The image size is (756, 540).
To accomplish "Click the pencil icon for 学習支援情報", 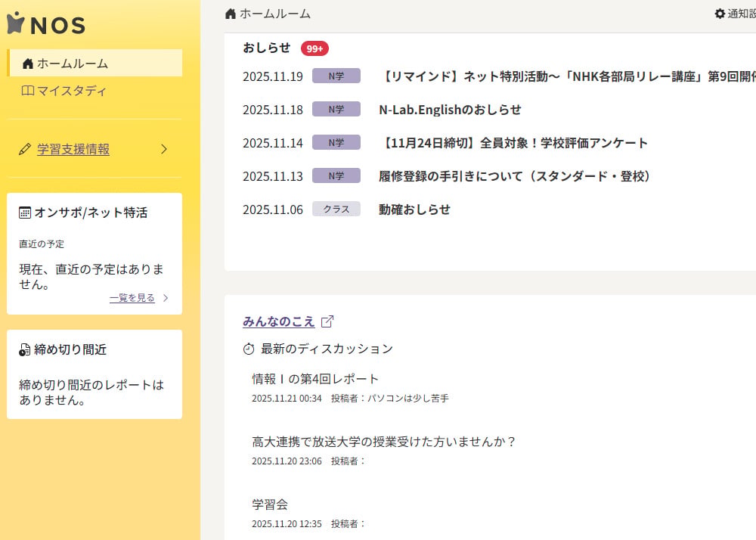I will click(25, 149).
